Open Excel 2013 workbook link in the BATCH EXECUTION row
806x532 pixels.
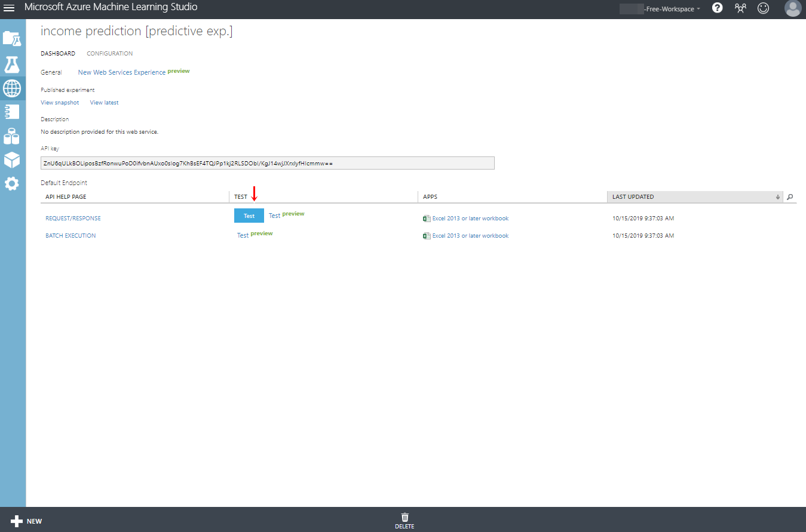click(x=470, y=236)
